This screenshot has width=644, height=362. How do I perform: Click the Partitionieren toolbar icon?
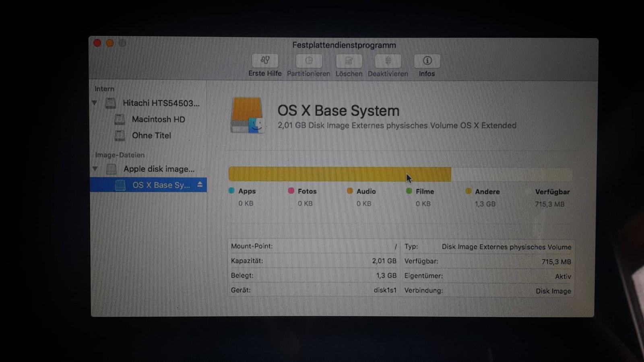coord(309,61)
